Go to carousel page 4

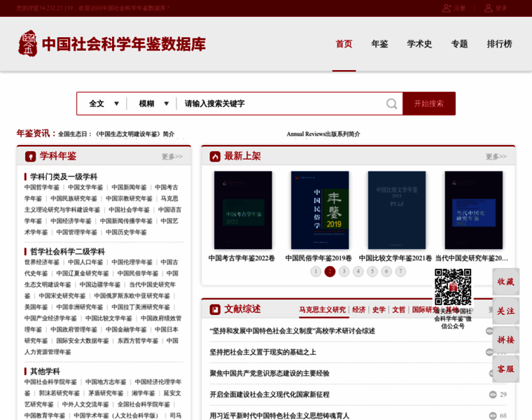click(358, 272)
